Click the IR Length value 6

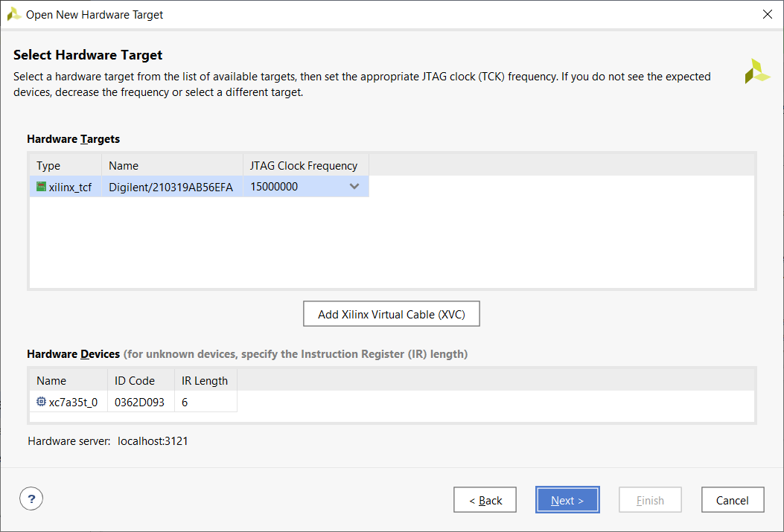pyautogui.click(x=185, y=402)
